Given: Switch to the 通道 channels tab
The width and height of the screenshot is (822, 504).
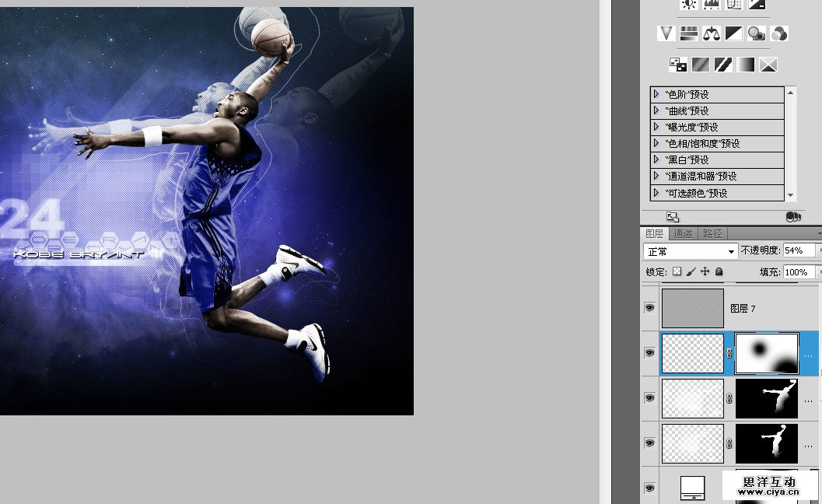Looking at the screenshot, I should coord(683,233).
